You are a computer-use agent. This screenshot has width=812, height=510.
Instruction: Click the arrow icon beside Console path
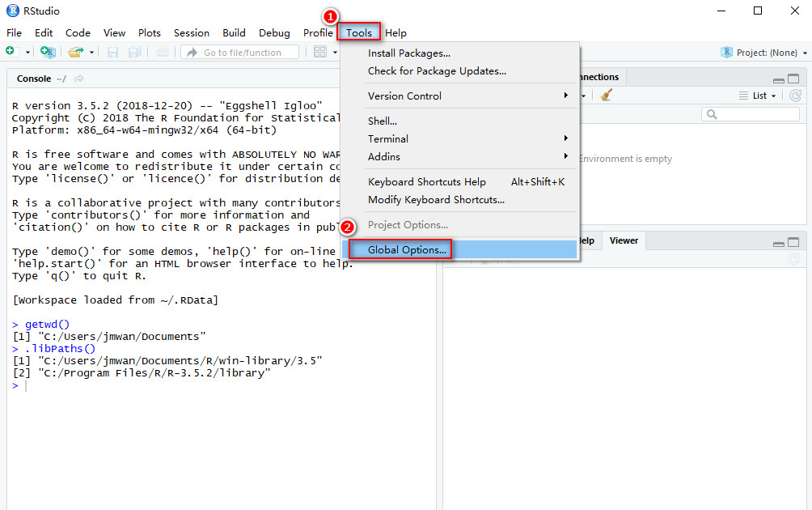point(78,79)
